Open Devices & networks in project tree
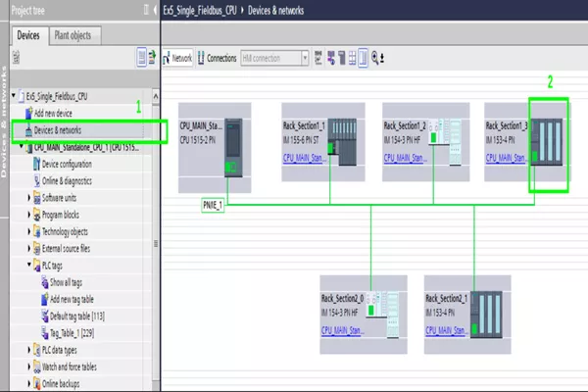Viewport: 588px width, 392px height. tap(57, 129)
